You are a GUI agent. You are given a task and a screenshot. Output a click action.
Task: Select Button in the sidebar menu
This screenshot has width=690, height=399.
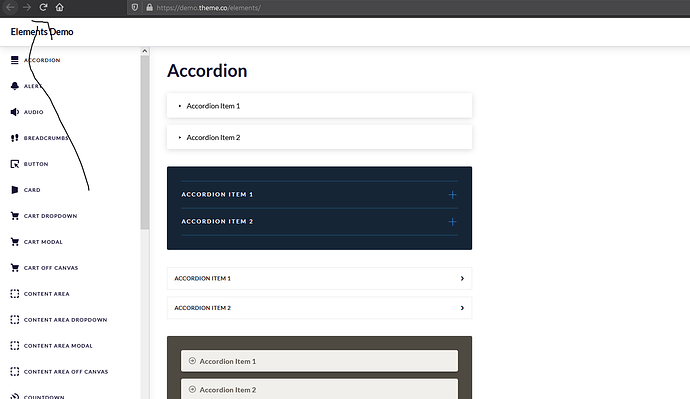coord(36,164)
